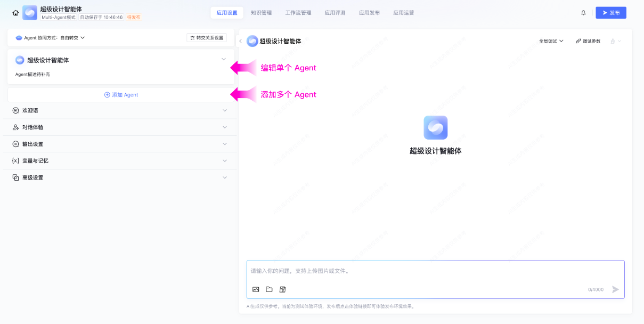Switch to the 应用设置 tab
This screenshot has height=324, width=644.
point(227,13)
